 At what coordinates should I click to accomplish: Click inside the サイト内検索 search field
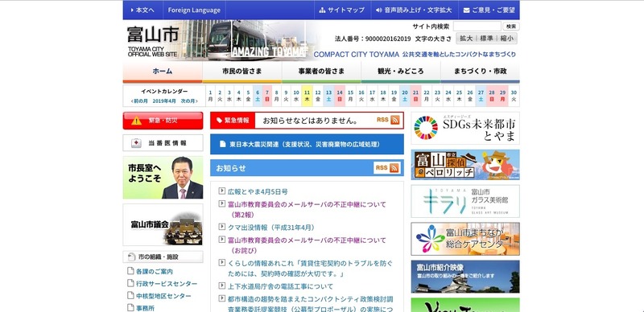tap(477, 27)
